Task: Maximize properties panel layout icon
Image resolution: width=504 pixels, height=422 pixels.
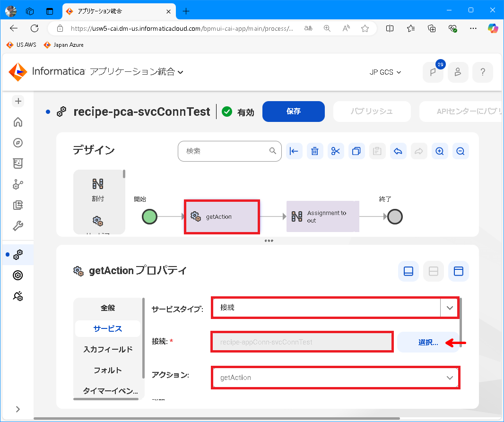Action: pos(458,271)
